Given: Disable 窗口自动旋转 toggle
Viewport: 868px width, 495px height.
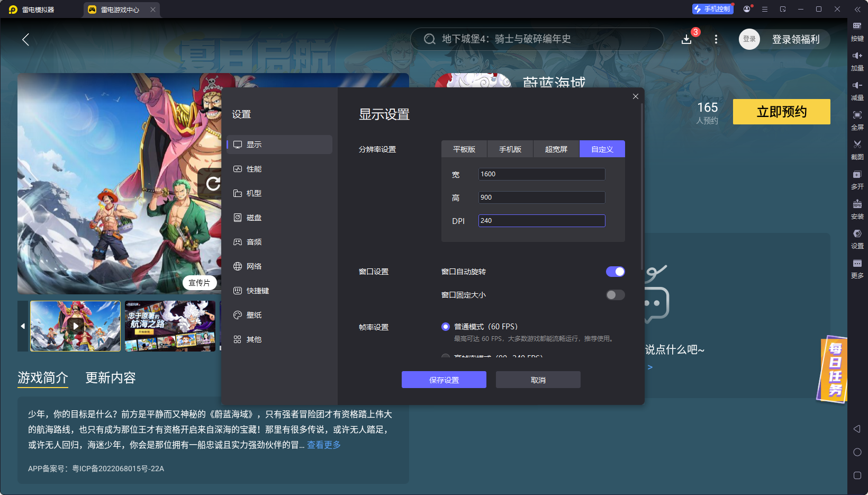Looking at the screenshot, I should [616, 272].
